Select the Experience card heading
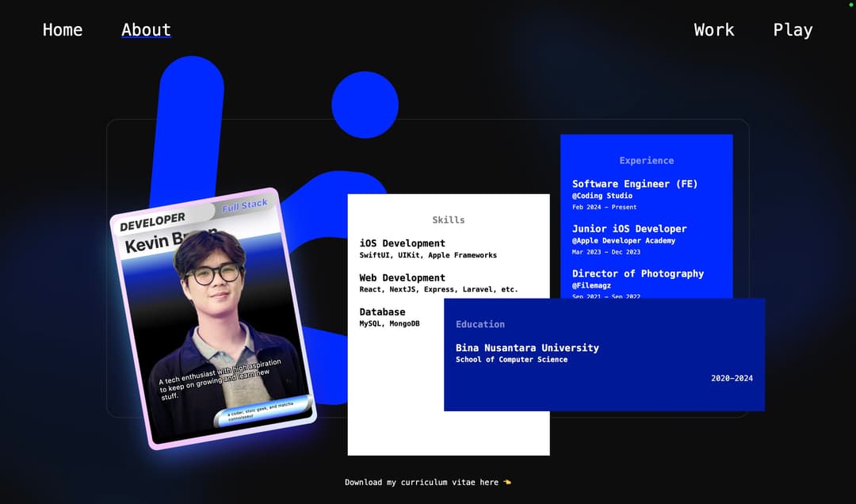Image resolution: width=856 pixels, height=504 pixels. [647, 160]
